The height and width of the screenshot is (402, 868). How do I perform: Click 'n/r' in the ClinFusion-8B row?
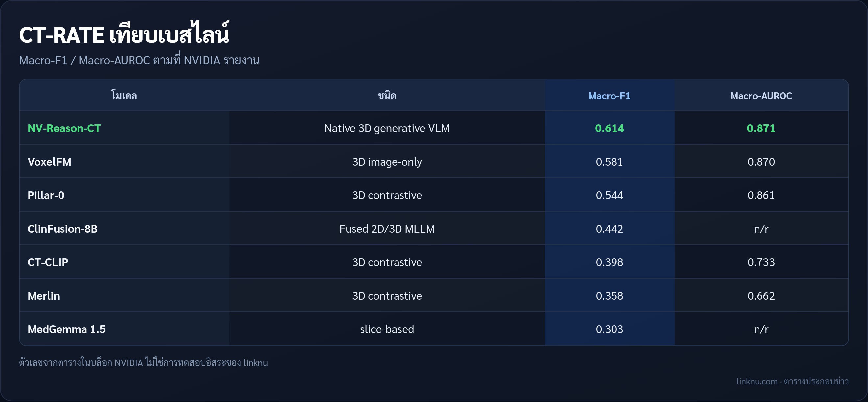pos(761,229)
